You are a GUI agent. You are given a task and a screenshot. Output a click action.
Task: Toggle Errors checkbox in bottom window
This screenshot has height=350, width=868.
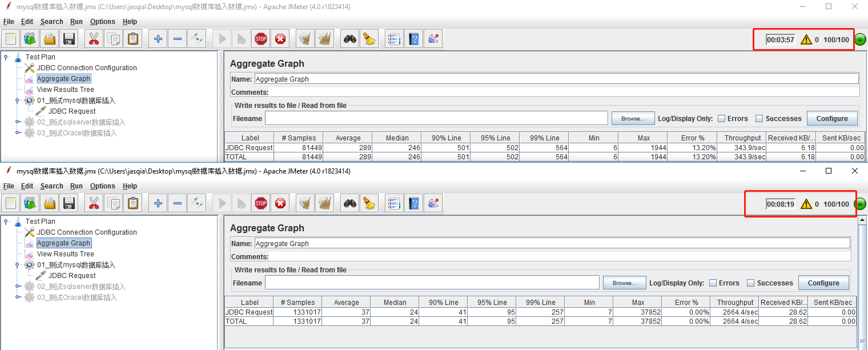(713, 283)
